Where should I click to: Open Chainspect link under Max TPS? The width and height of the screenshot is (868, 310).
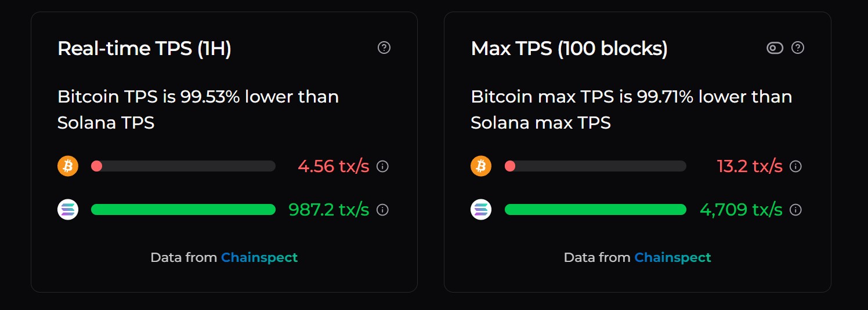(672, 257)
